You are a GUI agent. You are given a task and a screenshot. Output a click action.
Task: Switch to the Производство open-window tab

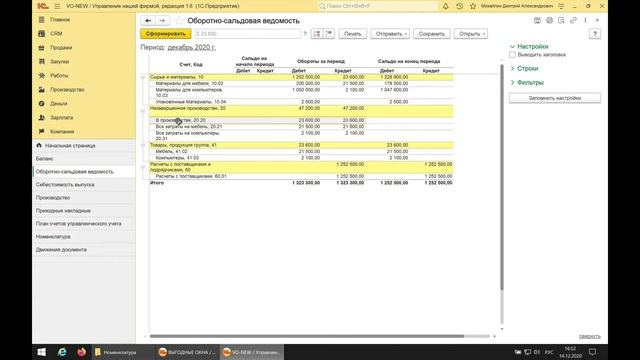84,198
